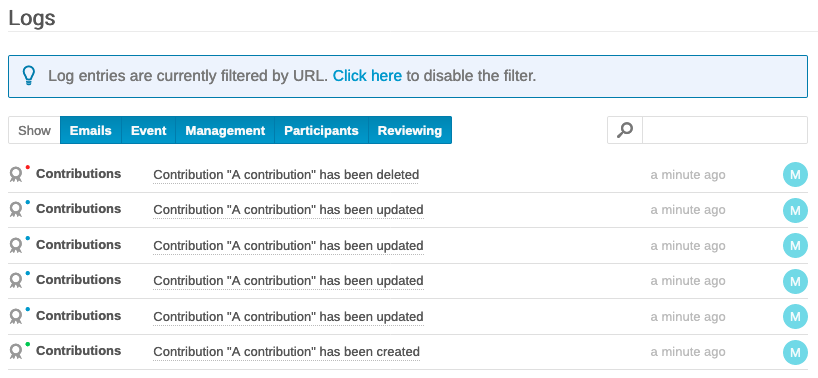Click user avatar M on deleted entry
The width and height of the screenshot is (818, 378).
tap(795, 175)
